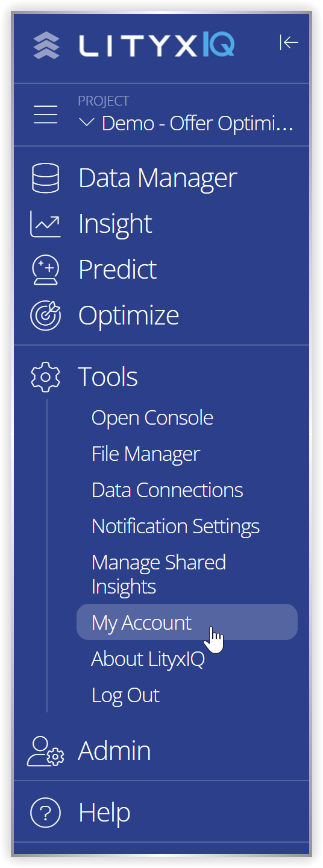Open Notification Settings
Image resolution: width=323 pixels, height=868 pixels.
[x=176, y=527]
